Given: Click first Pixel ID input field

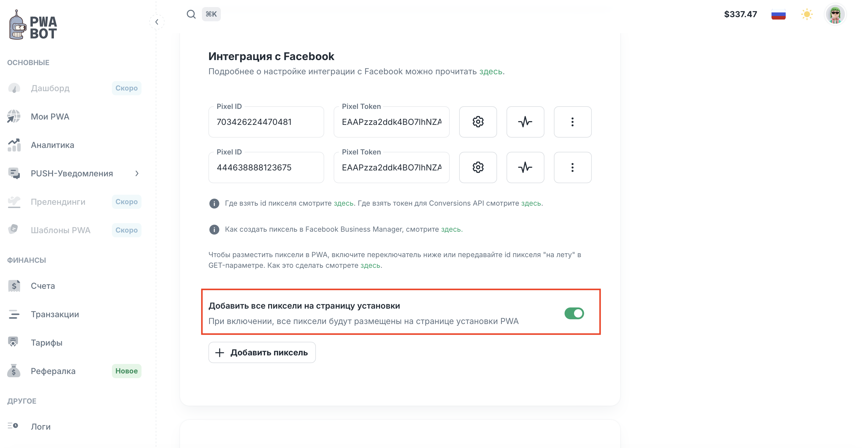Looking at the screenshot, I should (266, 122).
